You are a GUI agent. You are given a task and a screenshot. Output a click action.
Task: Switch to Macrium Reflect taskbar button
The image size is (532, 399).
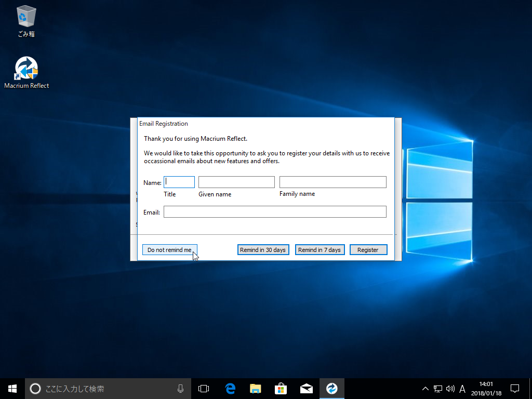click(x=332, y=389)
